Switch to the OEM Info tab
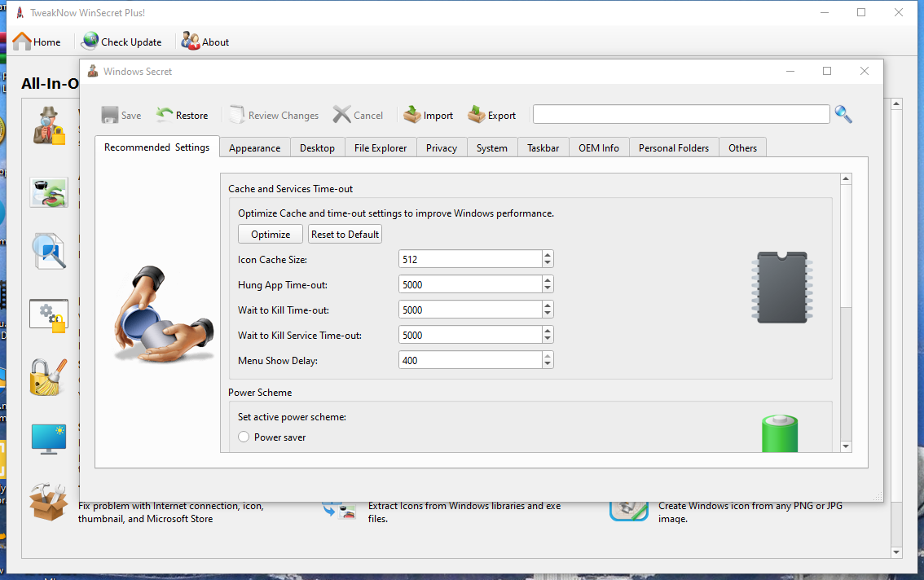The image size is (924, 580). 599,148
